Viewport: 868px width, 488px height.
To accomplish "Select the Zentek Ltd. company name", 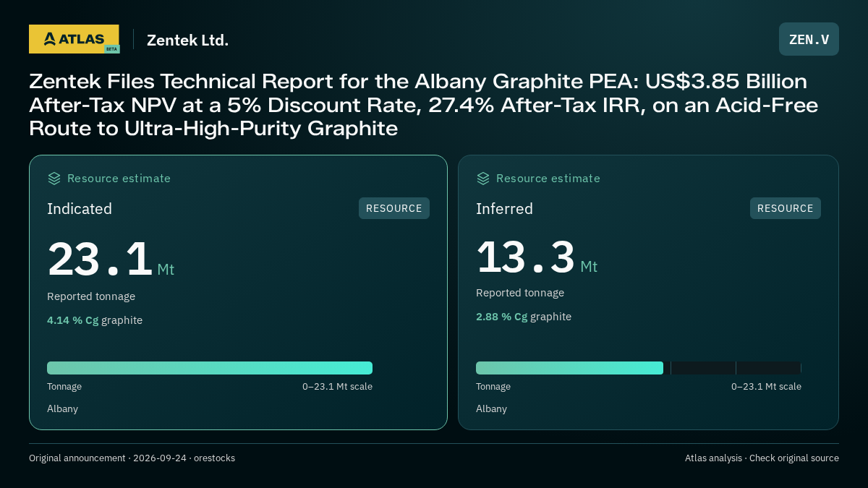I will click(x=187, y=40).
